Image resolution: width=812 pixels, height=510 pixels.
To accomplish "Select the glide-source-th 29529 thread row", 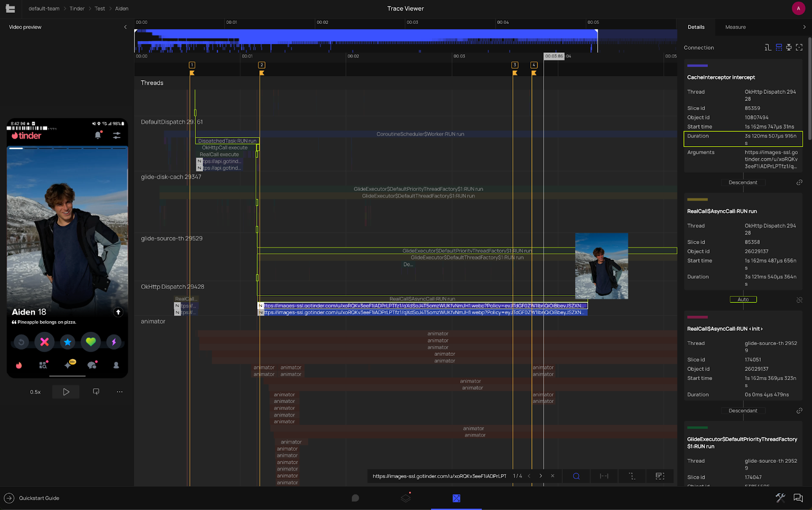I will pos(172,239).
